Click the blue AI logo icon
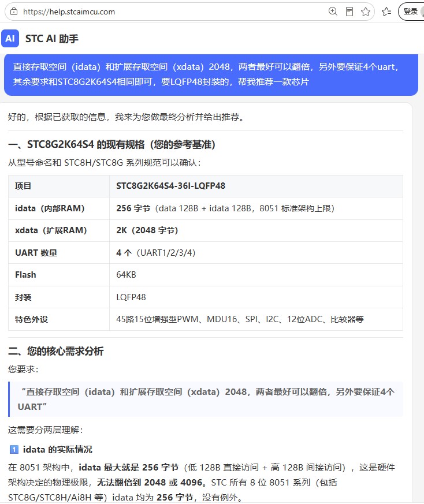This screenshot has height=504, width=424. tap(10, 39)
